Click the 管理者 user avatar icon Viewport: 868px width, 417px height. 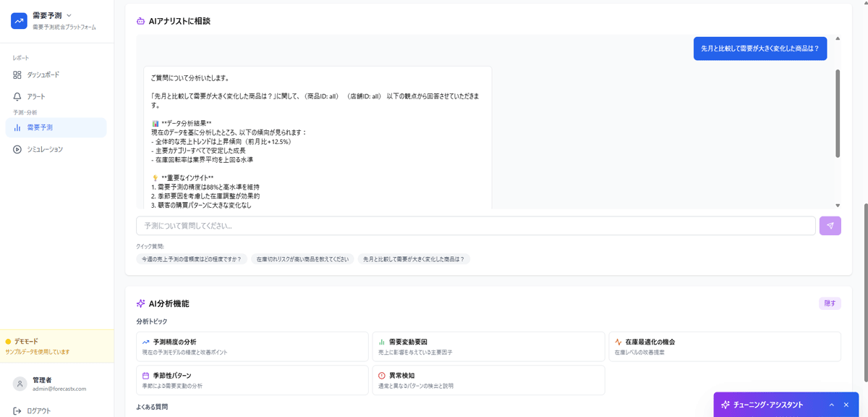tap(20, 384)
